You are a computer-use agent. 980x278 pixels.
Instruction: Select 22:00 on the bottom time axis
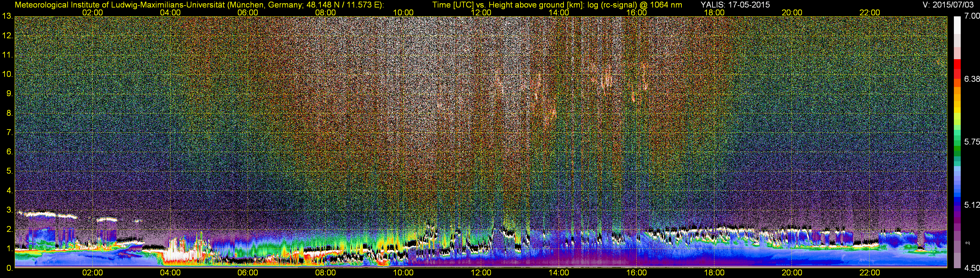[870, 273]
